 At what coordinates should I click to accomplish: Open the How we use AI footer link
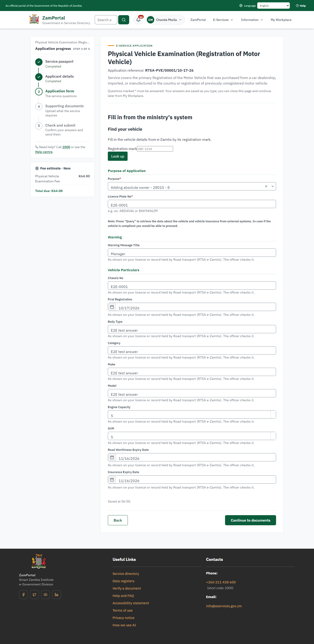pyautogui.click(x=124, y=625)
